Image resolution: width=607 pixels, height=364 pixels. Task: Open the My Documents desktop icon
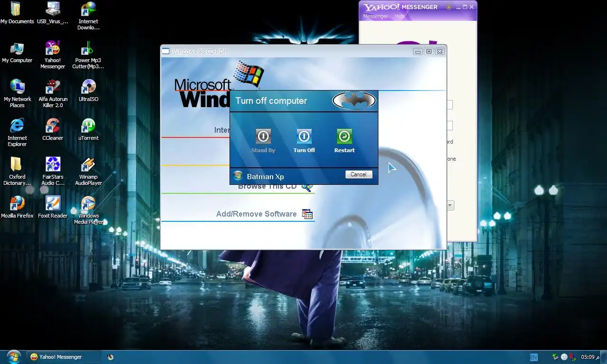click(17, 13)
